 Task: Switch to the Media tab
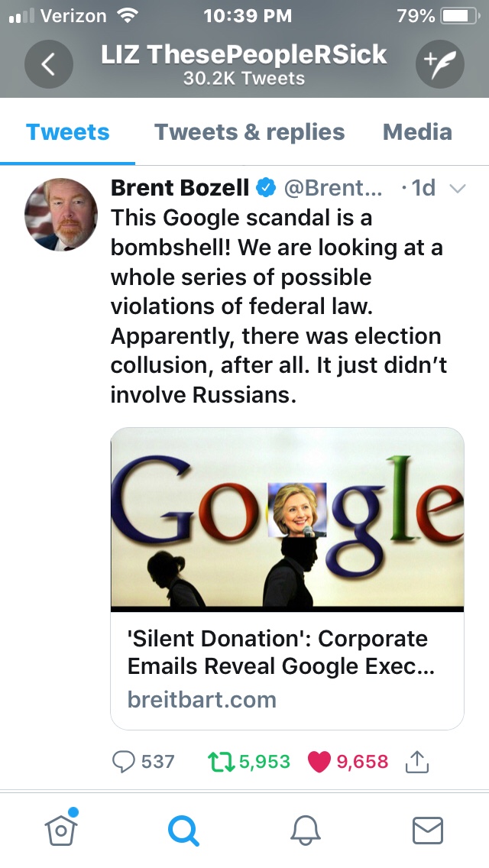pos(417,132)
